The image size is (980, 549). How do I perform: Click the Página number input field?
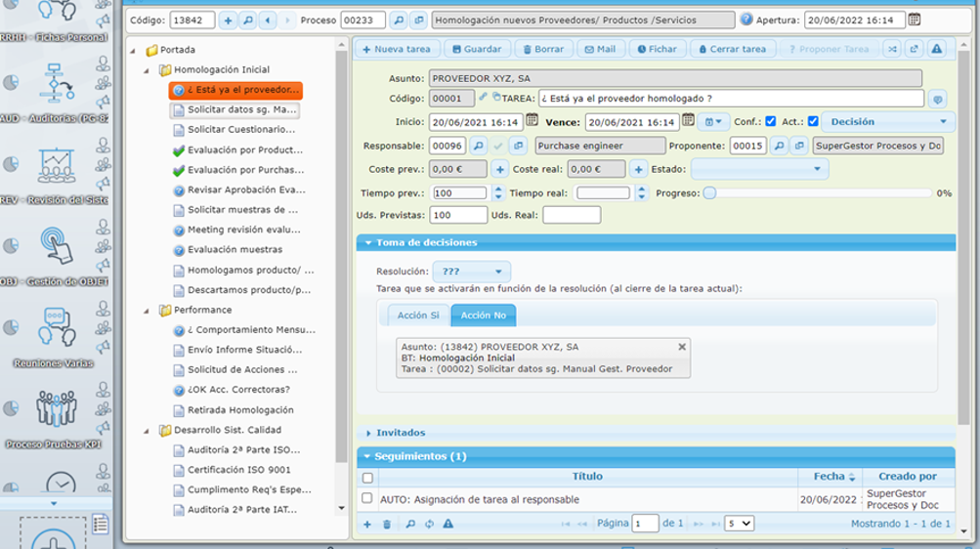(x=645, y=524)
